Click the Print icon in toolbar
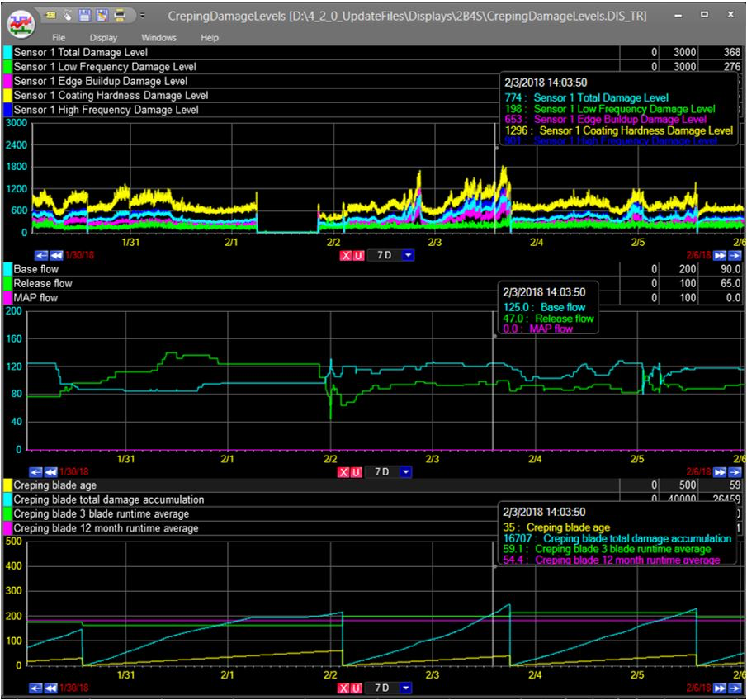The image size is (747, 700). pyautogui.click(x=120, y=15)
